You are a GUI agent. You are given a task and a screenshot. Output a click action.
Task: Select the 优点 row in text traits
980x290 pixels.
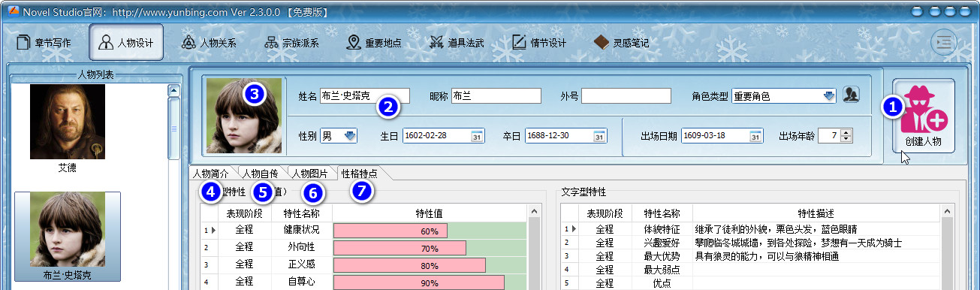[751, 282]
